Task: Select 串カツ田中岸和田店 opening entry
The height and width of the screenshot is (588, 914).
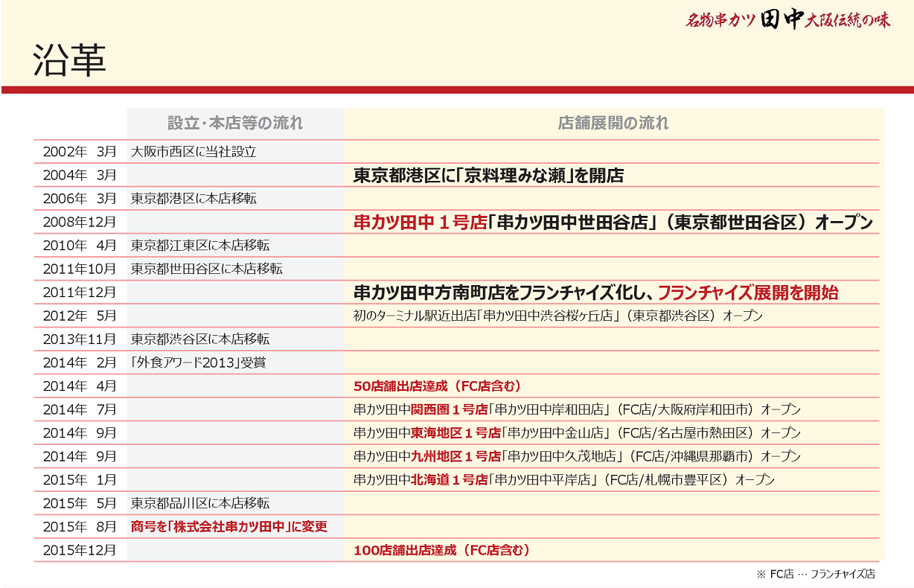Action: point(577,409)
